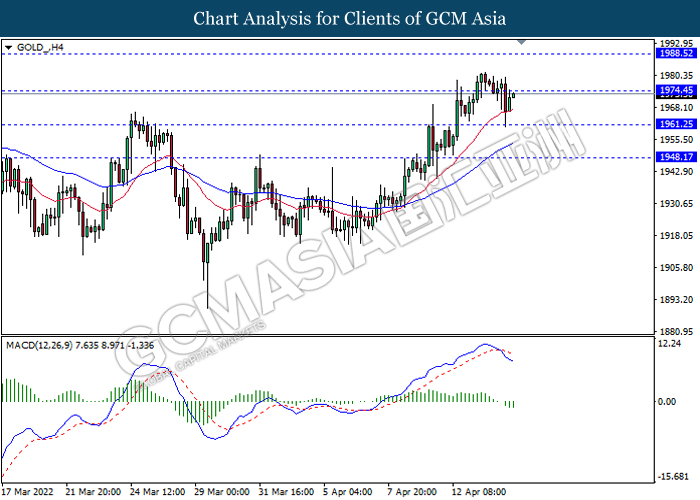Click the 21 Mar 20:00 time label
The width and height of the screenshot is (700, 500).
(x=93, y=492)
